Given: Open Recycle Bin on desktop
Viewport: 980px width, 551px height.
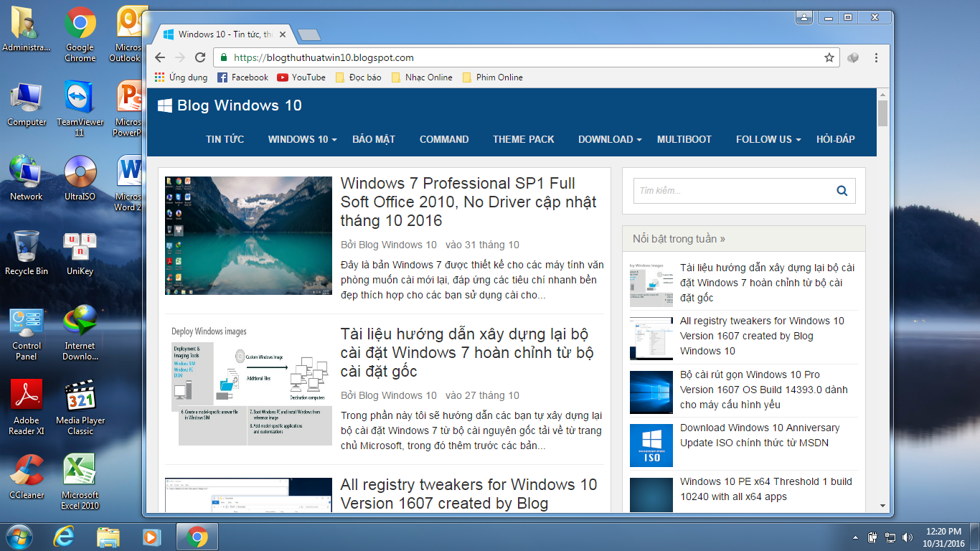Looking at the screenshot, I should [x=27, y=252].
